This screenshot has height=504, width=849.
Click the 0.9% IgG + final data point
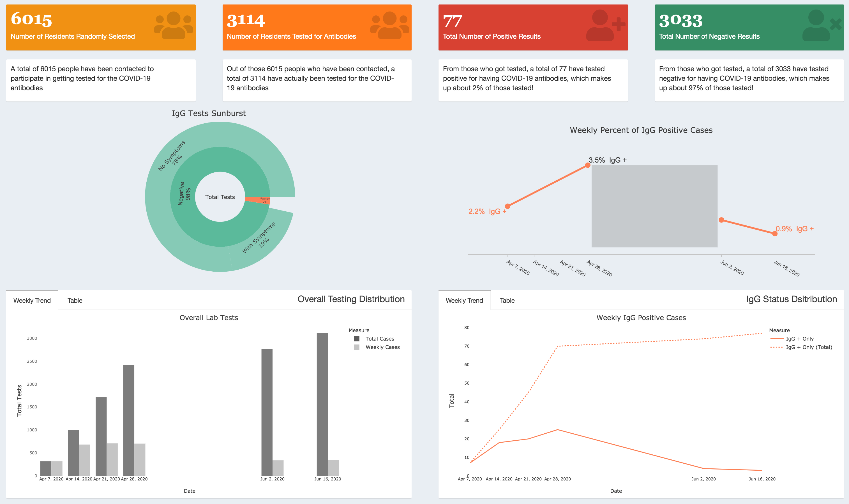[775, 234]
